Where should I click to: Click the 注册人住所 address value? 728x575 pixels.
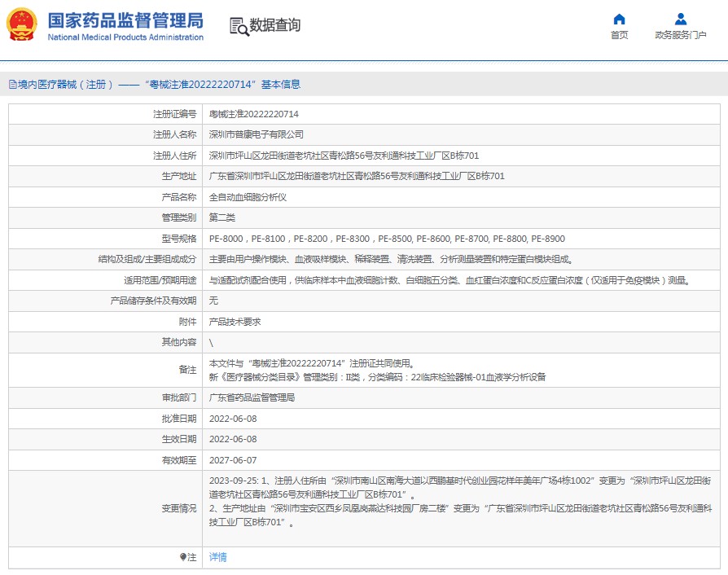click(x=344, y=156)
